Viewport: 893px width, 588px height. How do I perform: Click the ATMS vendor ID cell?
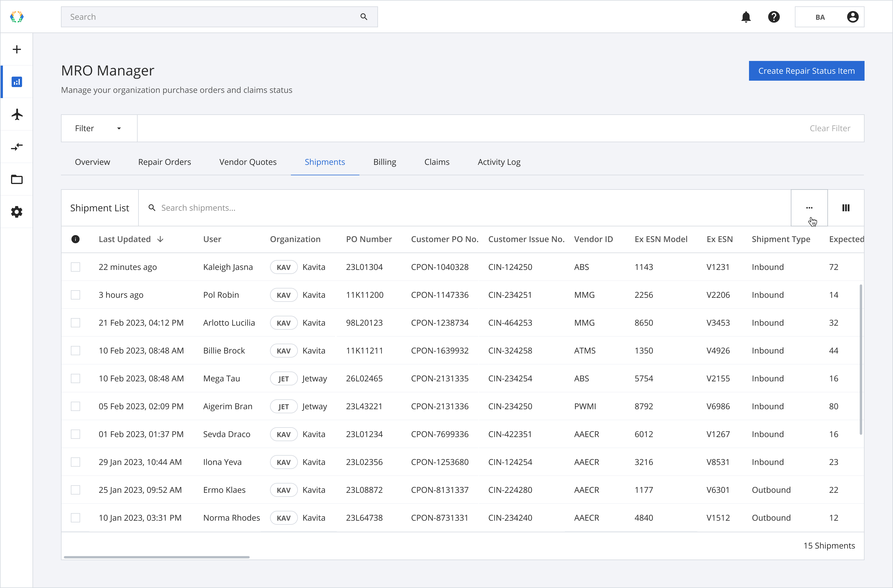(x=585, y=351)
